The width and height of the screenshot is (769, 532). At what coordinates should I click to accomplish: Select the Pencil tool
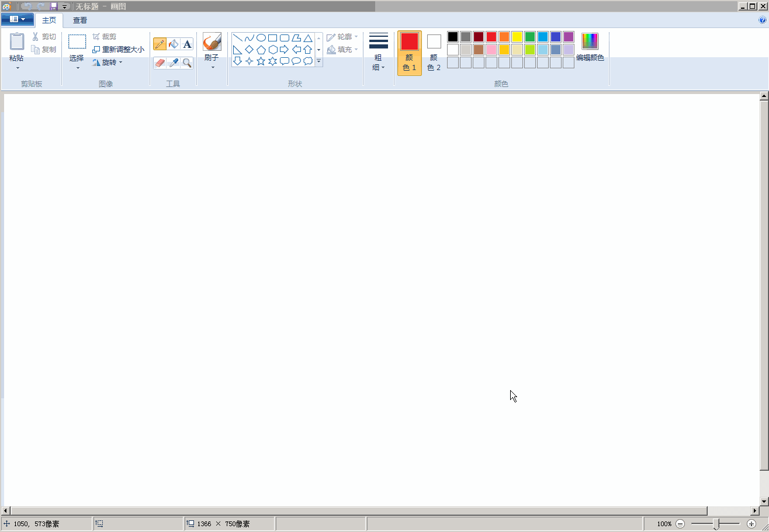(x=160, y=44)
